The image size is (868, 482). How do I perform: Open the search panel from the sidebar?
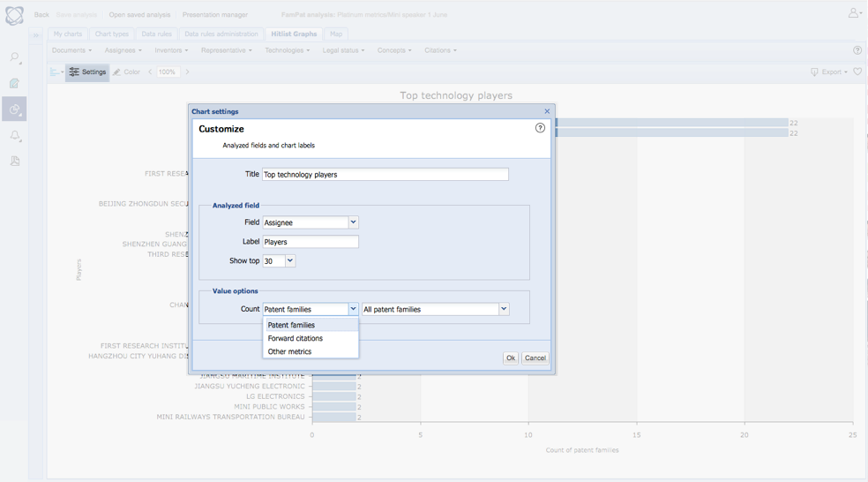(x=14, y=58)
